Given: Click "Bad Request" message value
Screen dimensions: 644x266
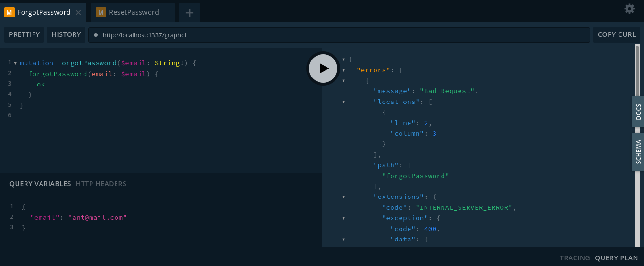Looking at the screenshot, I should (447, 91).
